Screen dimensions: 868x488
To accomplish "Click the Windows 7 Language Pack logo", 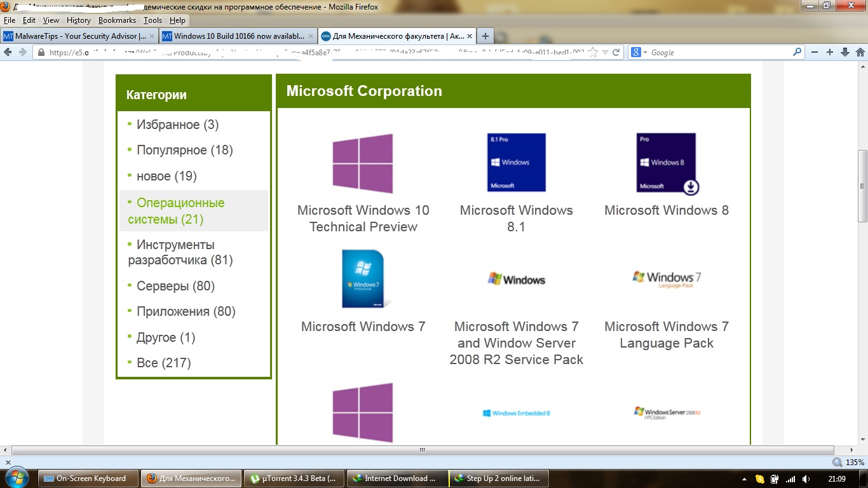I will click(667, 280).
